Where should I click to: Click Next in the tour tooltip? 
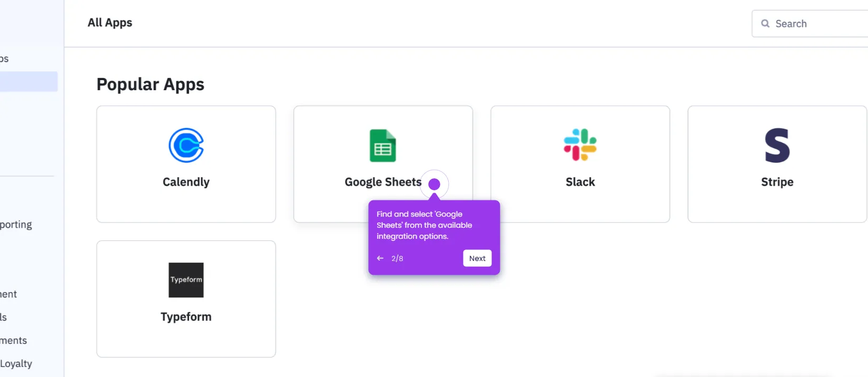[x=477, y=258]
